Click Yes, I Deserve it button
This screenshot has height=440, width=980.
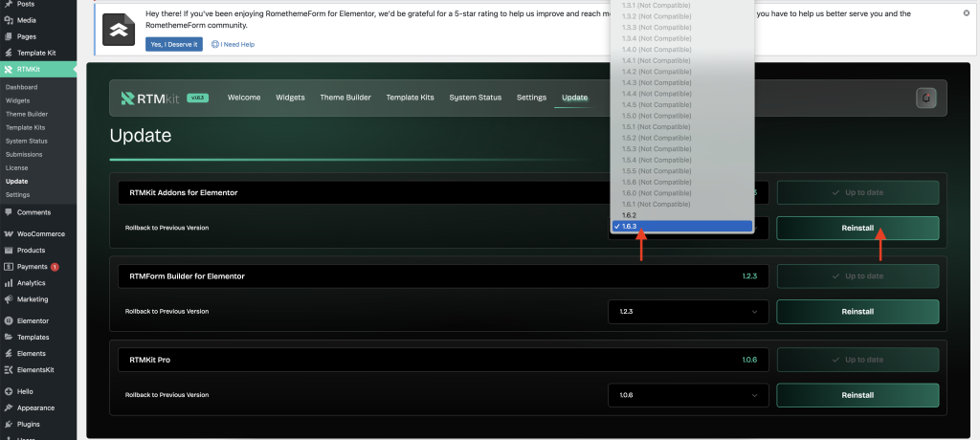[x=174, y=44]
